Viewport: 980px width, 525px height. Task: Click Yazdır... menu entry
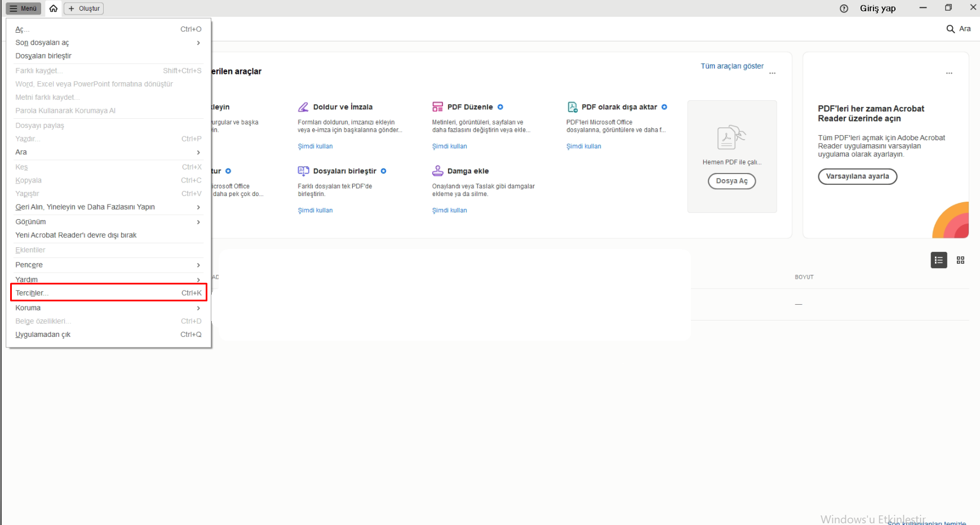click(108, 139)
